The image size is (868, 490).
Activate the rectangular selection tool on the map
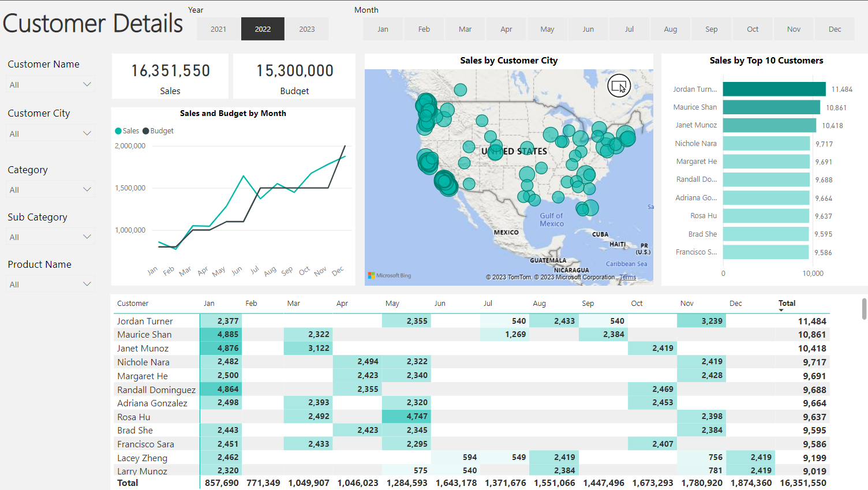pos(619,87)
